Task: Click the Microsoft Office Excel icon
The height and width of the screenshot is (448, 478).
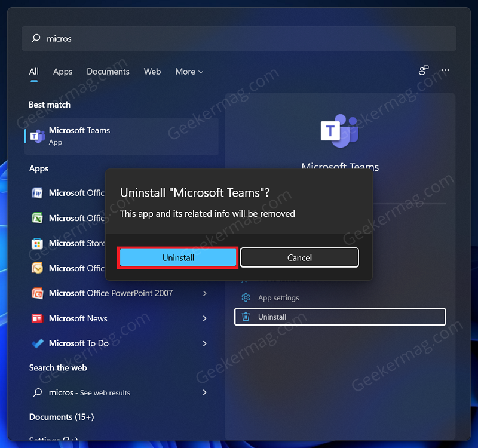Action: tap(37, 218)
